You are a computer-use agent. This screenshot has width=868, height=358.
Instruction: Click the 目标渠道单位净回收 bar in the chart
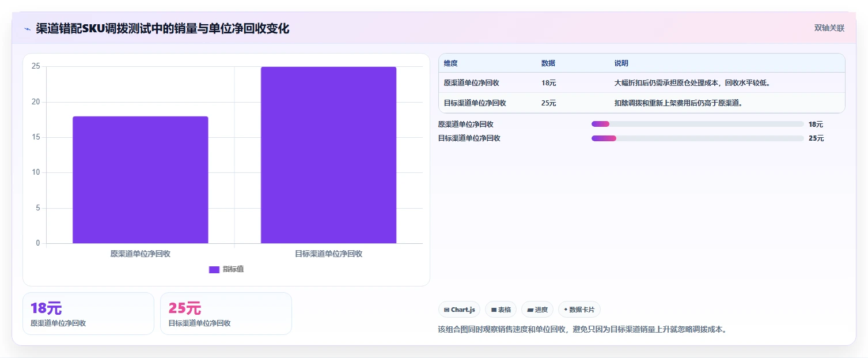pos(328,155)
